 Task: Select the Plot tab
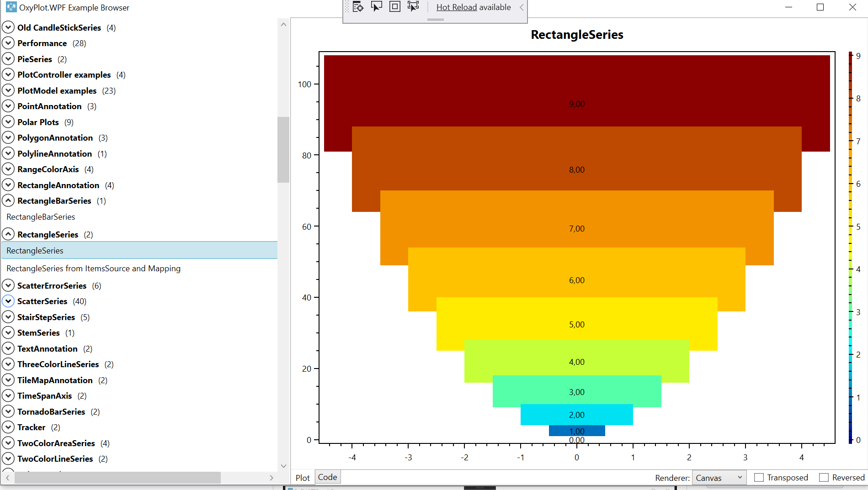point(302,477)
